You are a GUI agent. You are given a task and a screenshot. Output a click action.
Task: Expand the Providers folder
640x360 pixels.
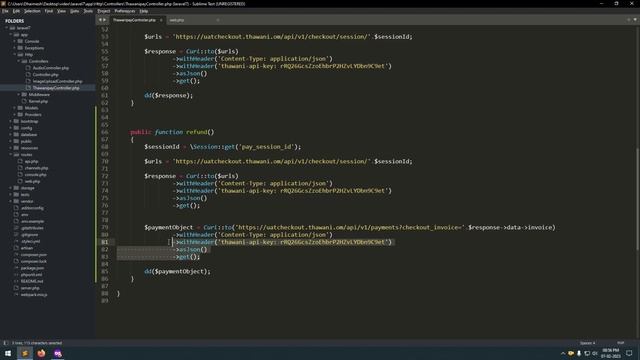15,115
